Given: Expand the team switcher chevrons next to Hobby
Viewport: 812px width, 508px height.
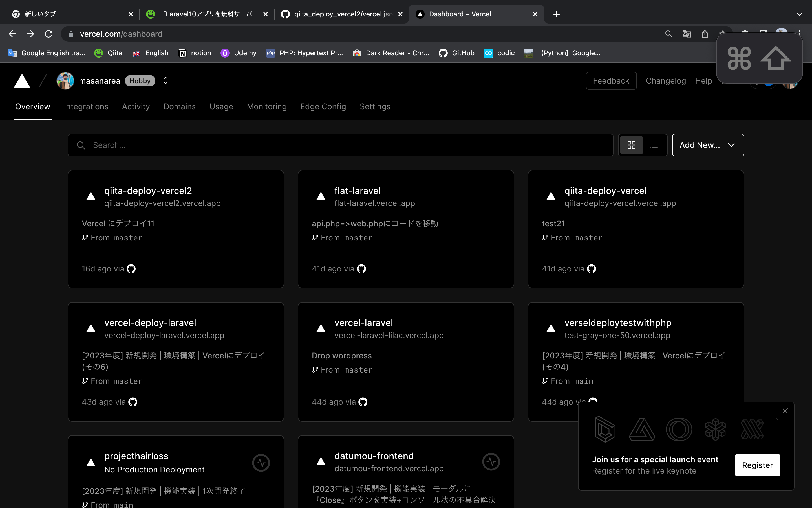Looking at the screenshot, I should click(x=166, y=81).
